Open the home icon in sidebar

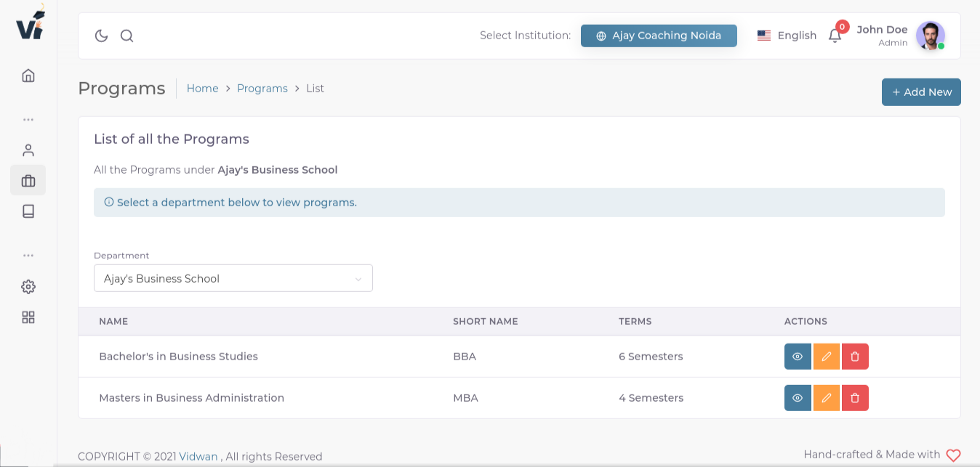click(28, 76)
